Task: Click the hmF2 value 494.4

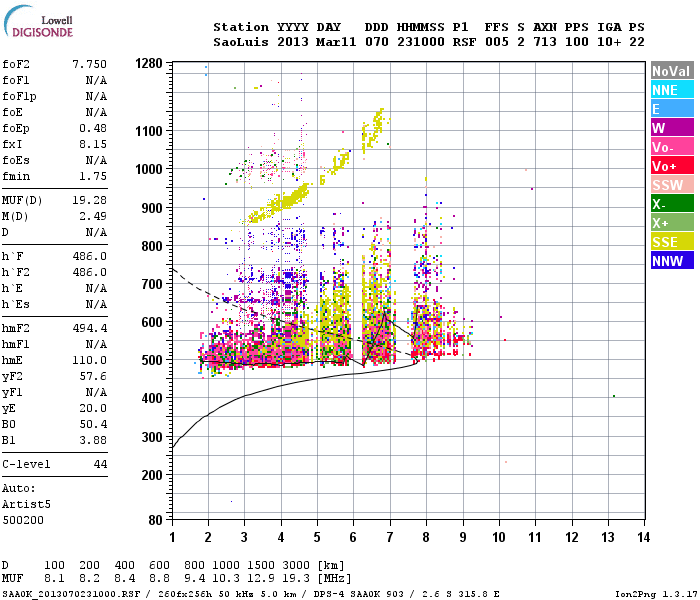Action: click(x=89, y=328)
